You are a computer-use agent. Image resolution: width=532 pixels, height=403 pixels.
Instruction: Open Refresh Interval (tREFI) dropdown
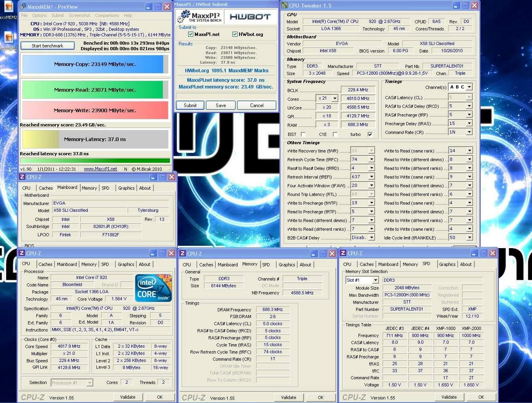(372, 177)
